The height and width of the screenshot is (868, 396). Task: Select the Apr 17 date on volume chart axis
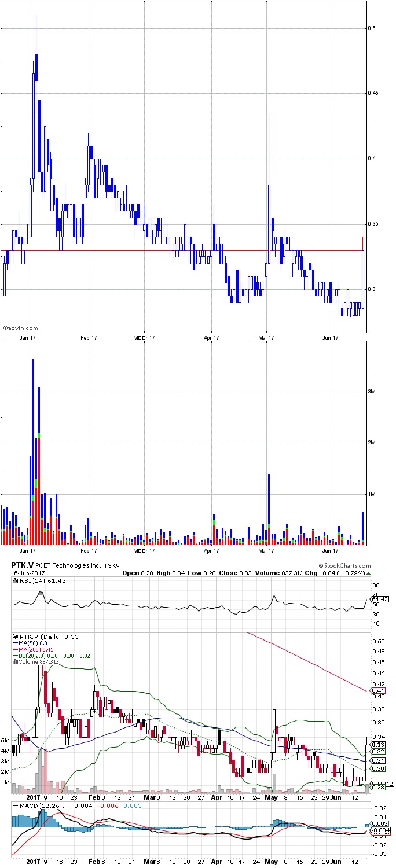[x=212, y=551]
